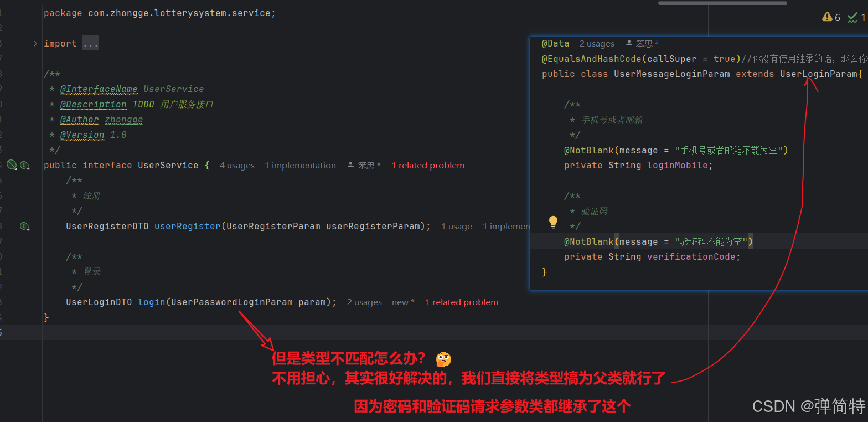Click the @Version Javadoc tag
This screenshot has height=422, width=868.
(x=82, y=135)
